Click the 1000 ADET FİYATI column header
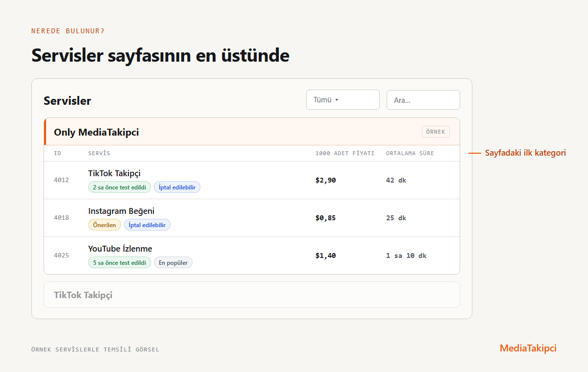Image resolution: width=588 pixels, height=372 pixels. tap(345, 153)
